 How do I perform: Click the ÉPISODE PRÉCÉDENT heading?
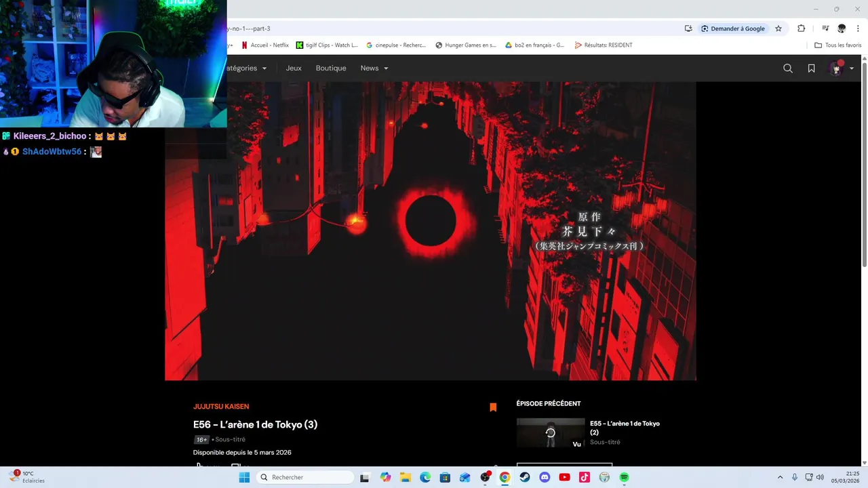549,403
